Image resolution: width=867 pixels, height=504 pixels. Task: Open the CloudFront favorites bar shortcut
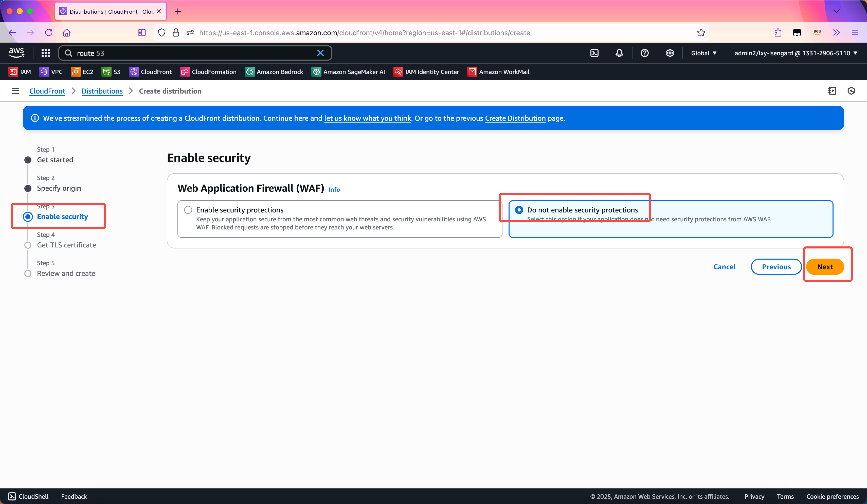point(150,72)
